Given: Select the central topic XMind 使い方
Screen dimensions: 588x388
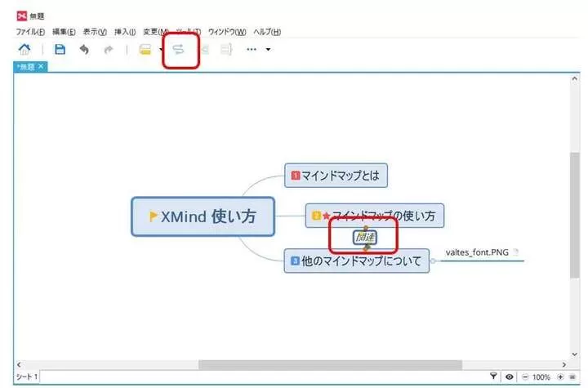Looking at the screenshot, I should (x=203, y=216).
